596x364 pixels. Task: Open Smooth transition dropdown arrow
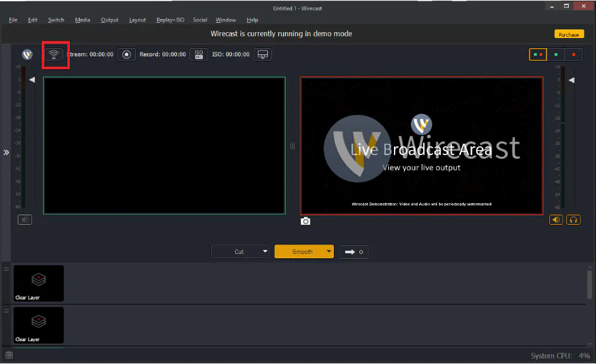coord(329,251)
